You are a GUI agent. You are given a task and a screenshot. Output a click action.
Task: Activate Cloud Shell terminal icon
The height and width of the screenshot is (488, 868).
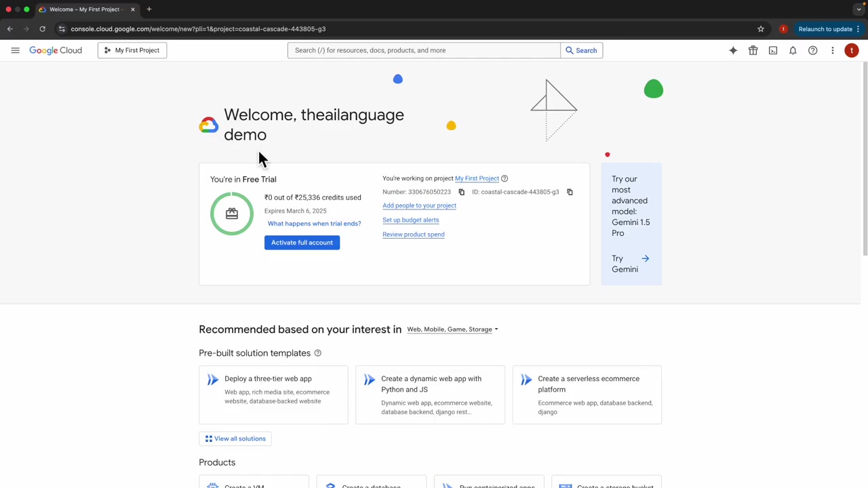tap(773, 50)
